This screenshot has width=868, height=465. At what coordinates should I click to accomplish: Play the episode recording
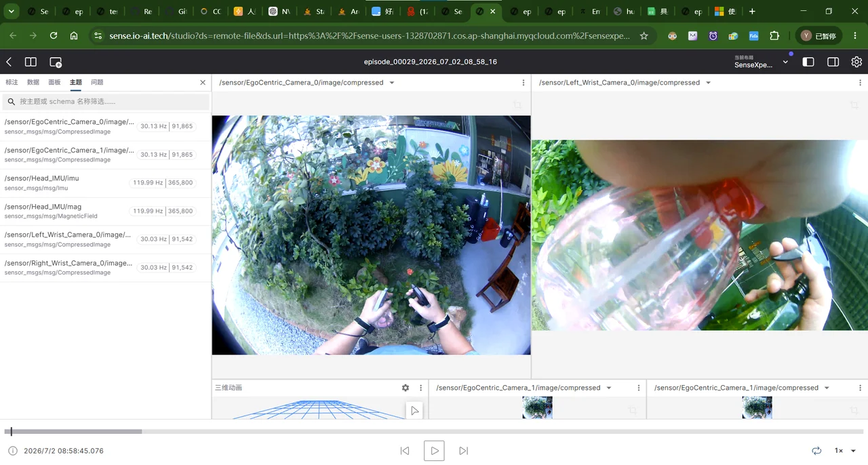(434, 451)
